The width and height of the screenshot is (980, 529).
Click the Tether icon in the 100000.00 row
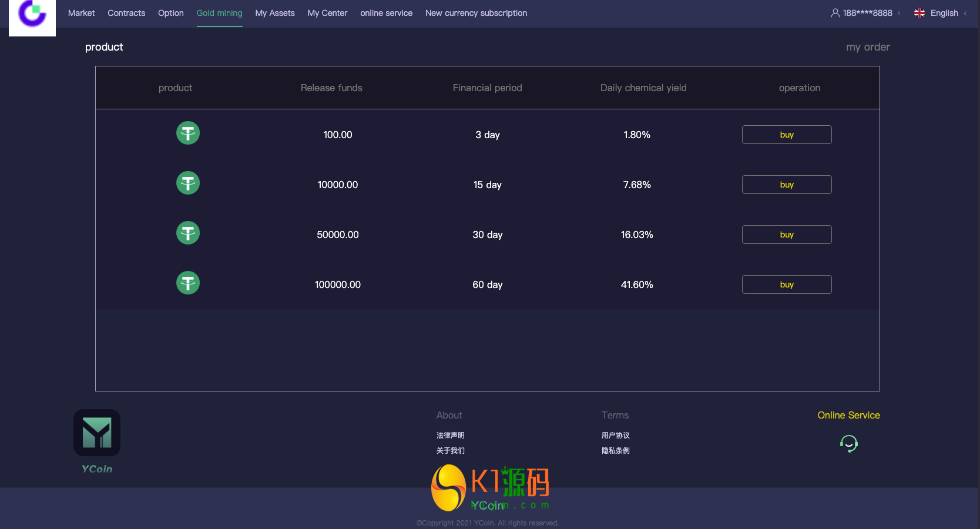pyautogui.click(x=188, y=283)
